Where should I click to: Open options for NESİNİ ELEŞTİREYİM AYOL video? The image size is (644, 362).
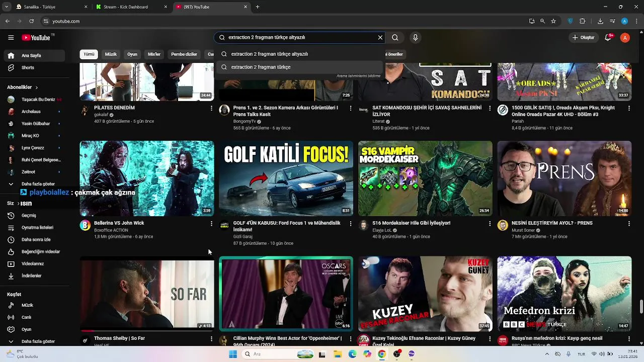629,223
